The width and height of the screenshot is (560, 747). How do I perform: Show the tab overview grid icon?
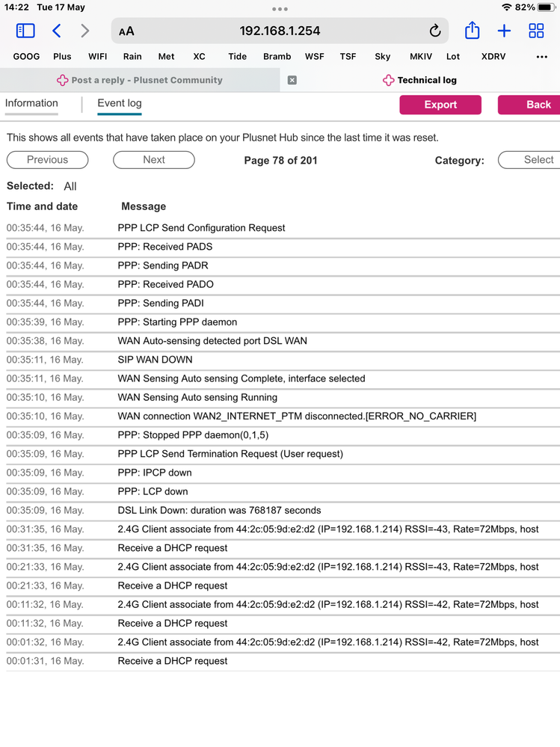click(536, 31)
